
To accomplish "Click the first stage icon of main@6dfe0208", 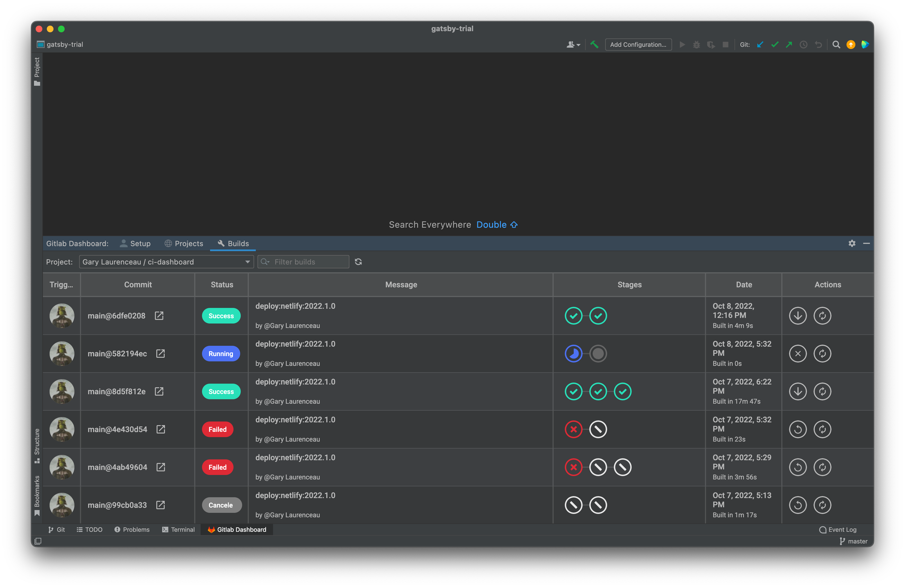I will [x=573, y=316].
